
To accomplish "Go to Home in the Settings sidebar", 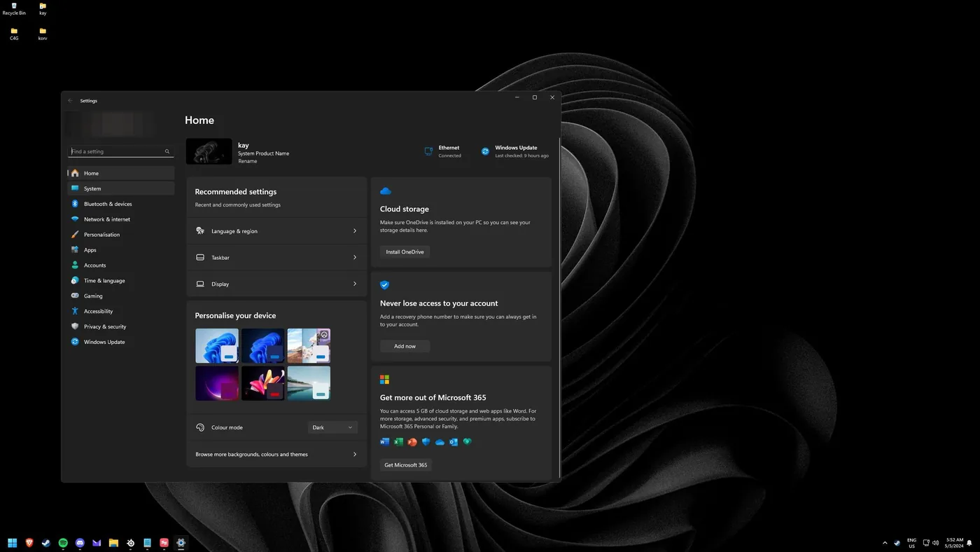I will (120, 173).
